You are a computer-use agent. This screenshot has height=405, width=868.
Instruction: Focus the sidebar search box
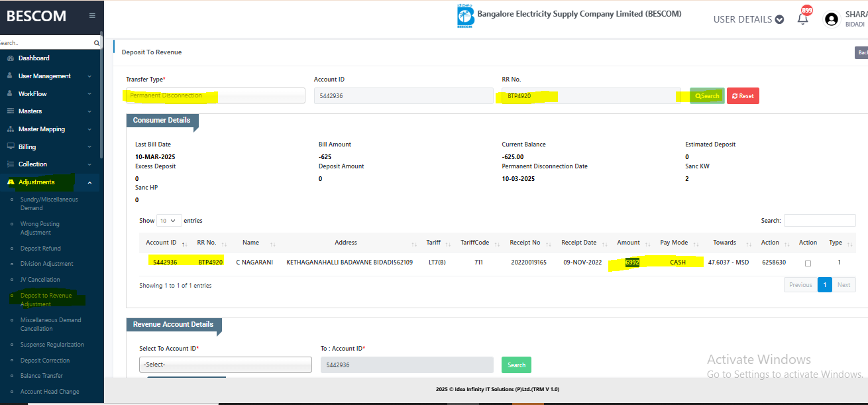pos(46,43)
